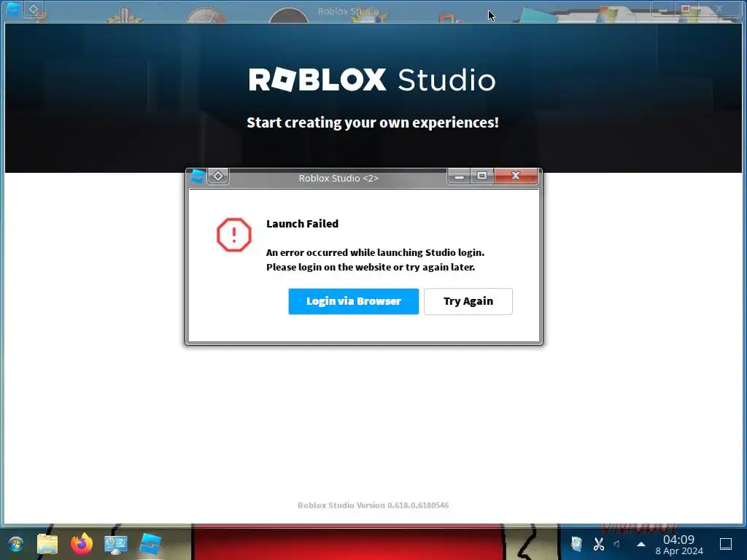Open the volume tray icon

(x=617, y=543)
